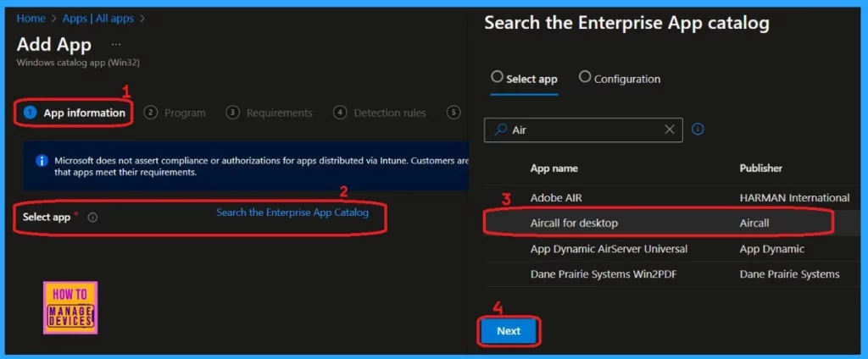The width and height of the screenshot is (868, 359).
Task: Switch to the Program step
Action: [175, 113]
